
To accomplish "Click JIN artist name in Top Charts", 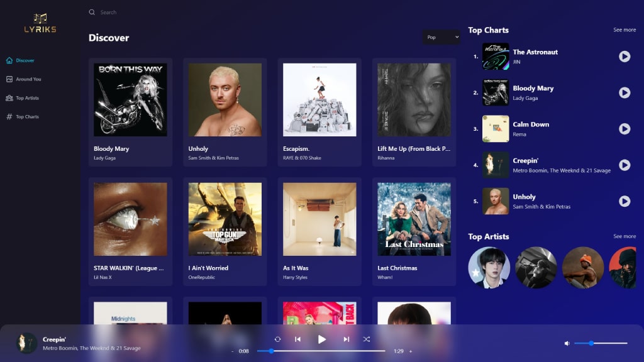I will coord(516,62).
